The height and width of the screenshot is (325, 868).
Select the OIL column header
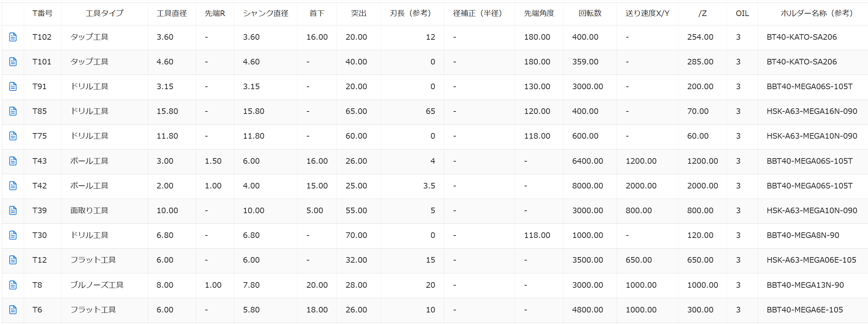point(742,13)
